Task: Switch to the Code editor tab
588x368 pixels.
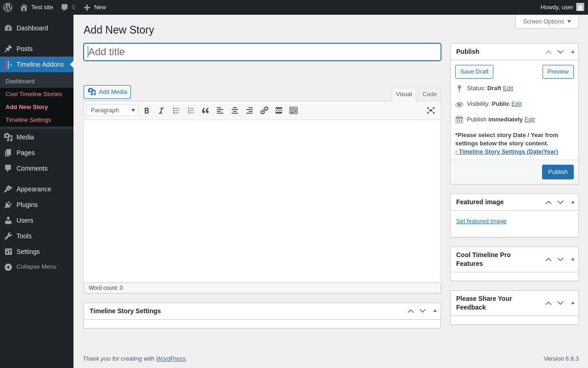Action: pyautogui.click(x=430, y=94)
